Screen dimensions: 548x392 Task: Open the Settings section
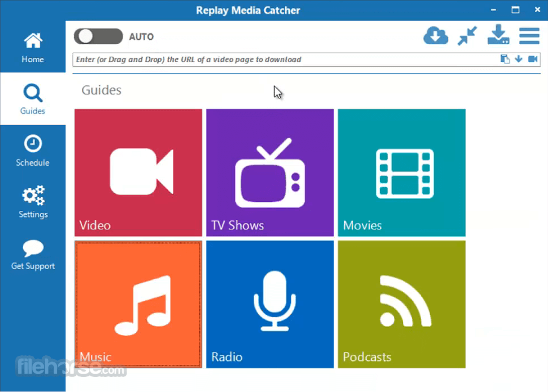pos(33,202)
